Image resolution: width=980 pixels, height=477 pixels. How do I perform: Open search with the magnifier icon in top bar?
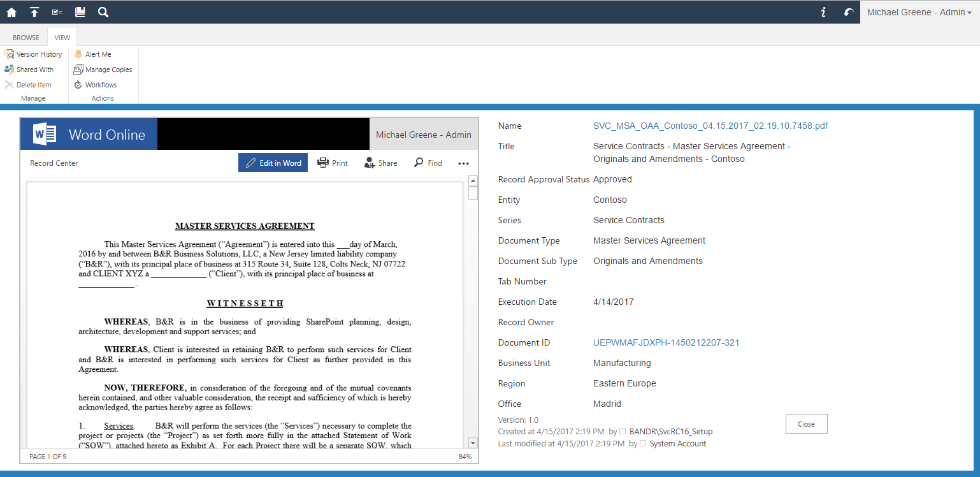(103, 12)
